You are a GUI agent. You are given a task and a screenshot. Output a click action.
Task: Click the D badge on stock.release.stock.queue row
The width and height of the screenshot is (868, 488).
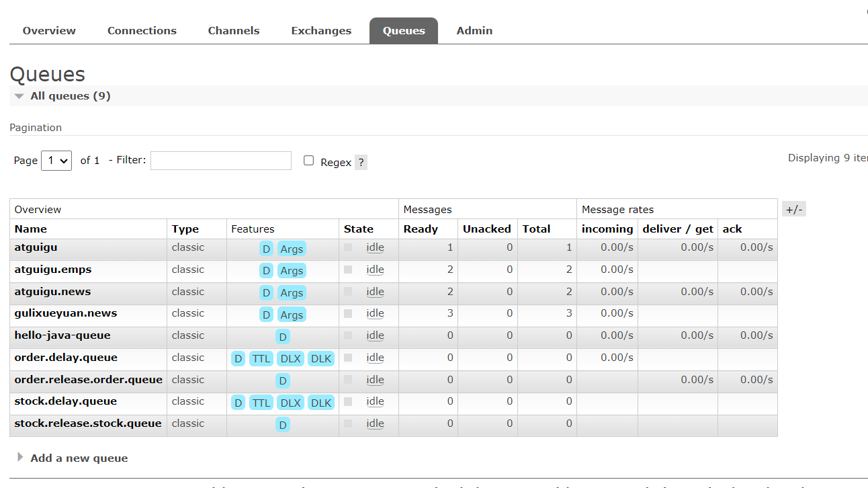(283, 425)
